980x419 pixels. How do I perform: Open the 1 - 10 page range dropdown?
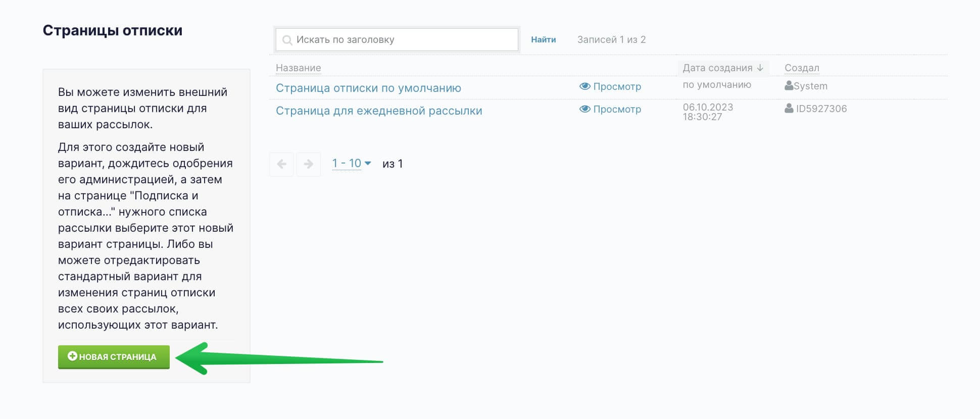click(x=352, y=164)
